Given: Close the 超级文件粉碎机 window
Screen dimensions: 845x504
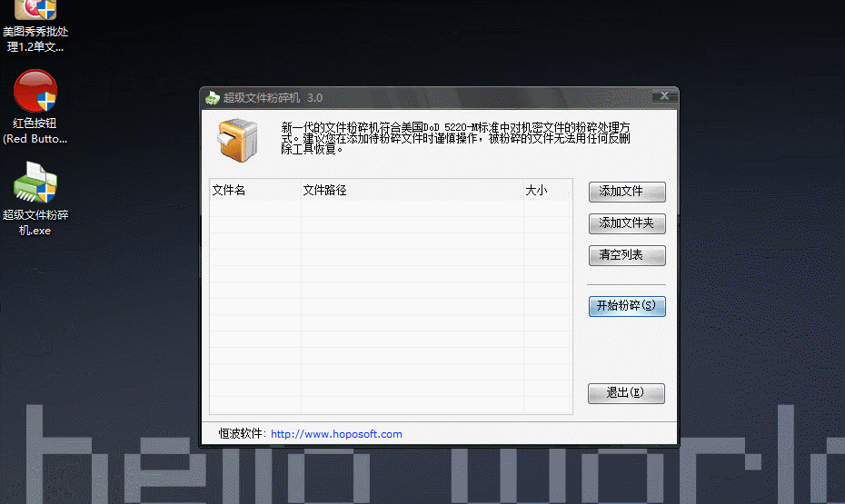Looking at the screenshot, I should (666, 95).
